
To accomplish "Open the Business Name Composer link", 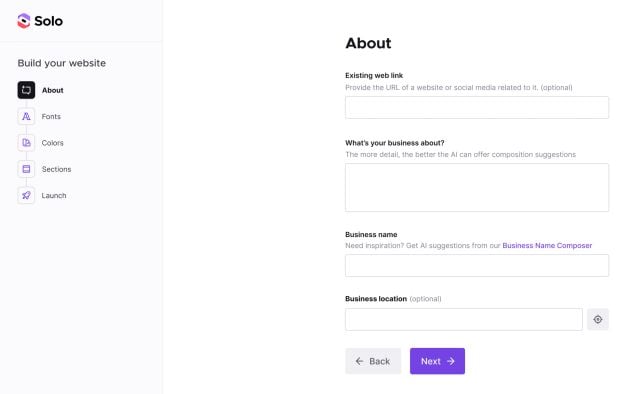I will click(x=547, y=246).
